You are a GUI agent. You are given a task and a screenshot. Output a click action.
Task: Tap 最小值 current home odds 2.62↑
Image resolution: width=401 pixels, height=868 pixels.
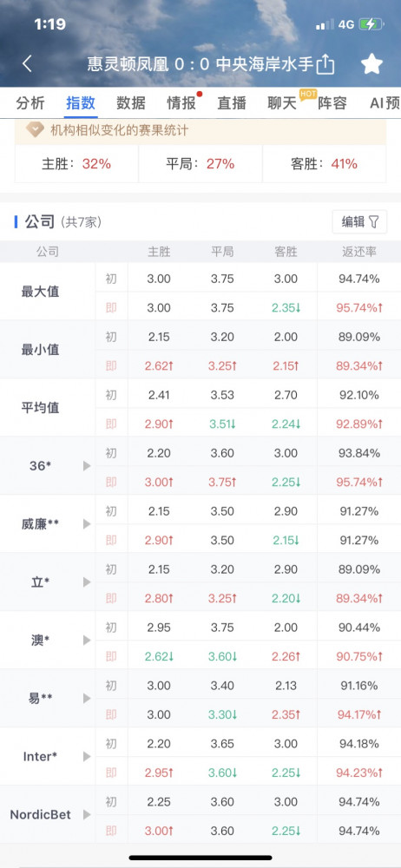point(159,366)
